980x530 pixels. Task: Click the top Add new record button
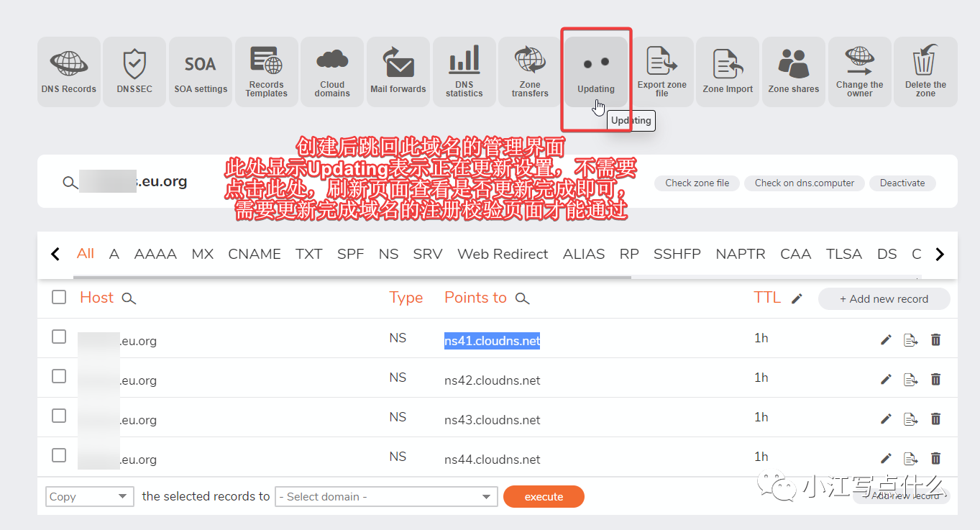pyautogui.click(x=884, y=299)
